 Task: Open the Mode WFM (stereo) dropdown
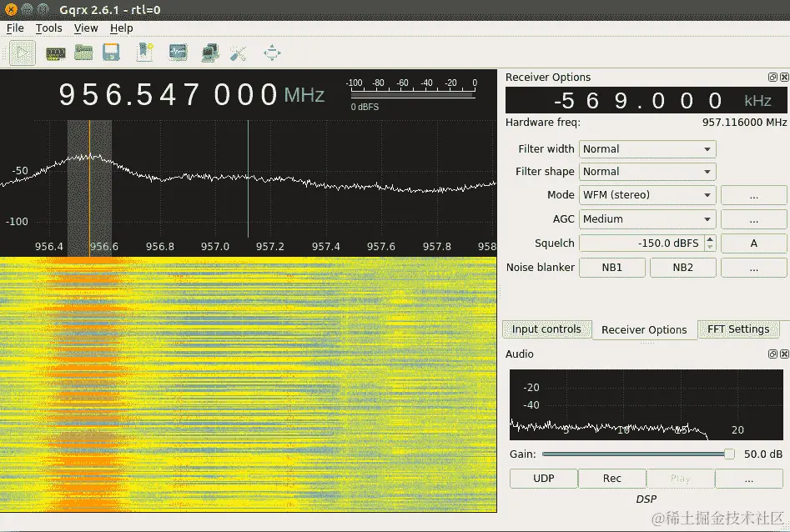point(647,195)
